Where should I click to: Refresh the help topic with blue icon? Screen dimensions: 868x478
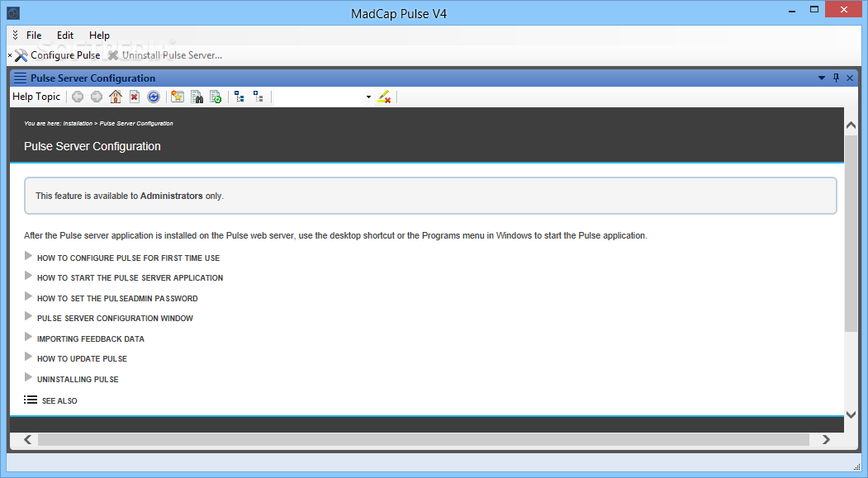click(x=154, y=97)
